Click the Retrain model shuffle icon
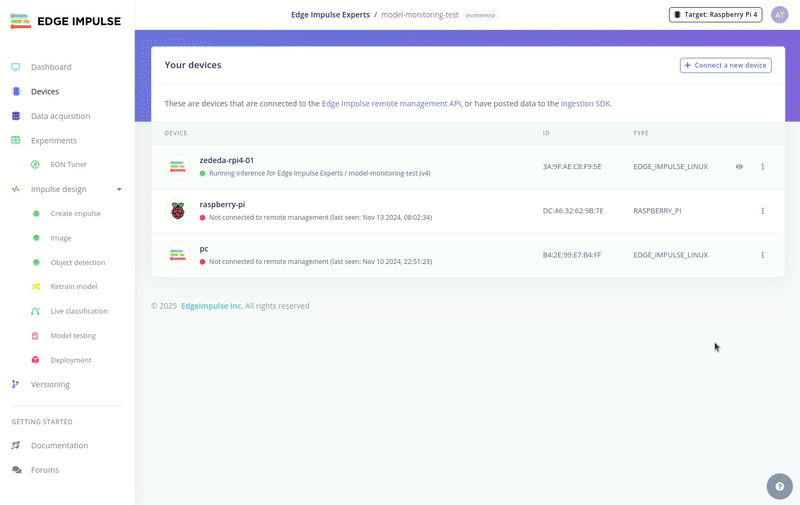800x505 pixels. (x=36, y=287)
